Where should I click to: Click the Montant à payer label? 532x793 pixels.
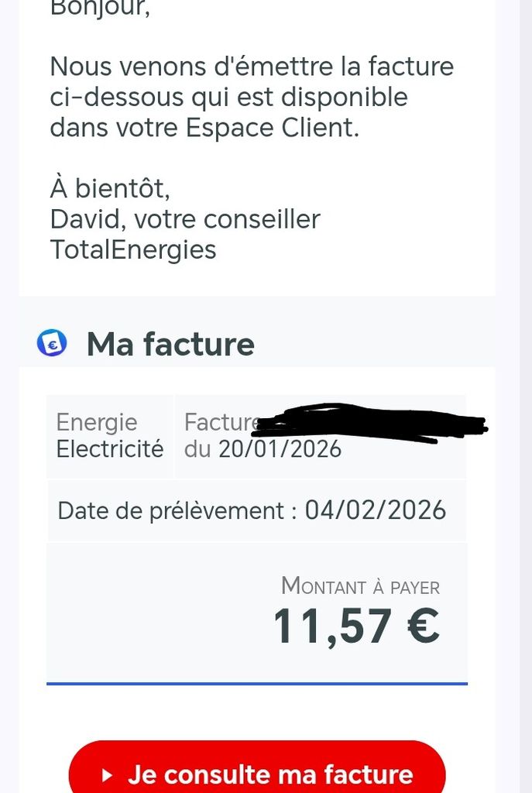pos(360,586)
